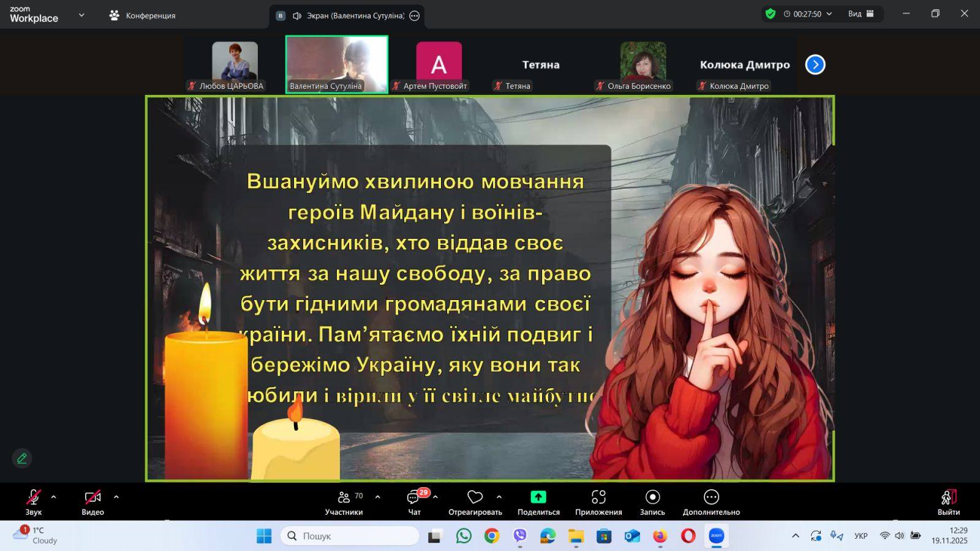Open screen share options next to Экран tab
The height and width of the screenshot is (551, 980).
[415, 16]
